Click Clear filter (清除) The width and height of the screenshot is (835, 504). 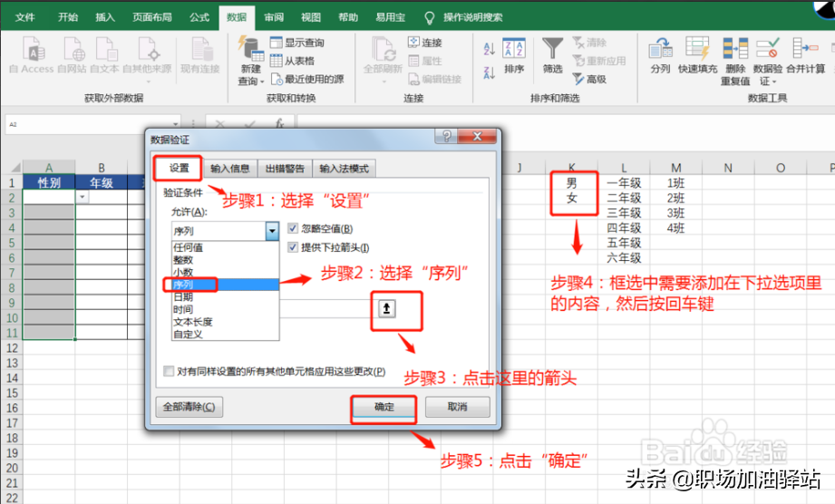click(589, 43)
